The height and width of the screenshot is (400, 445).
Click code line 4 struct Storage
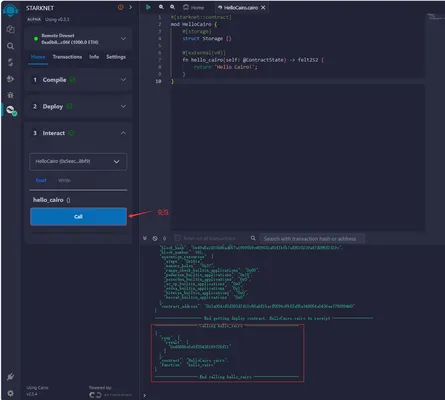[x=207, y=39]
